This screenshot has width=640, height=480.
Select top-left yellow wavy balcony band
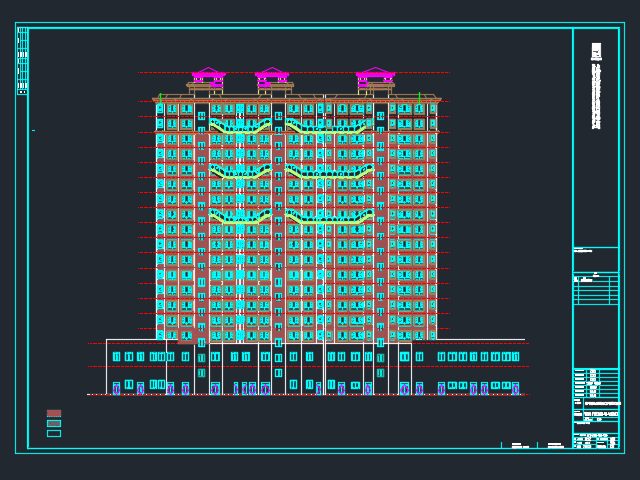coord(240,127)
